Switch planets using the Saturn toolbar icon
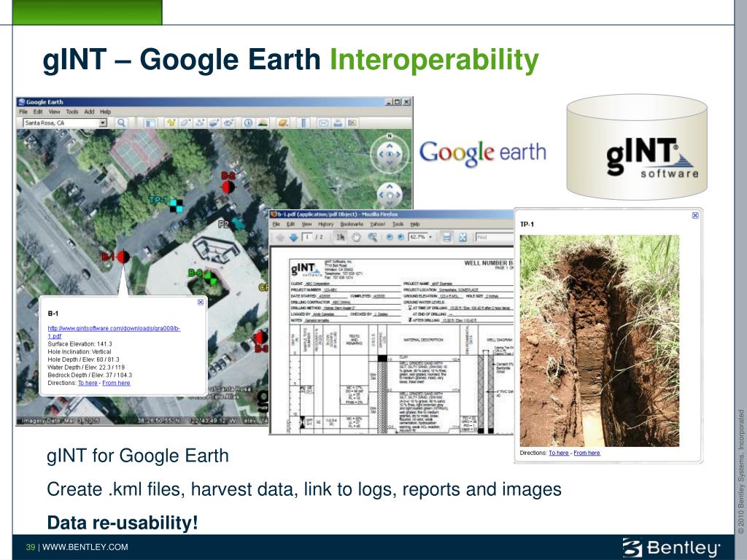 (x=283, y=122)
